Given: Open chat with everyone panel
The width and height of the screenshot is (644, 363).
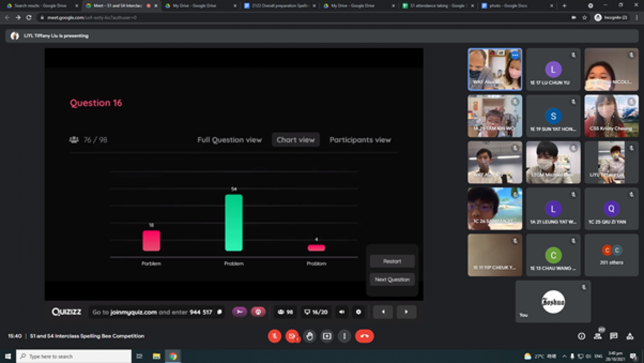Looking at the screenshot, I should coord(614,336).
